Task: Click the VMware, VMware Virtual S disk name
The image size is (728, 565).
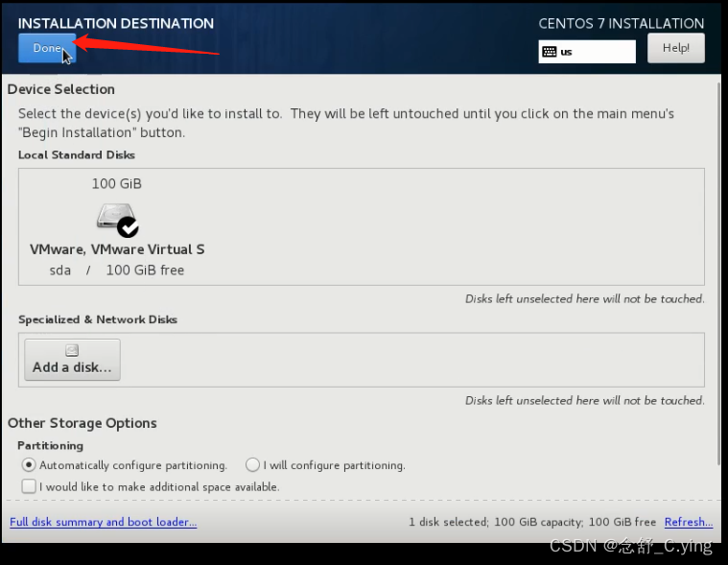Action: tap(117, 249)
